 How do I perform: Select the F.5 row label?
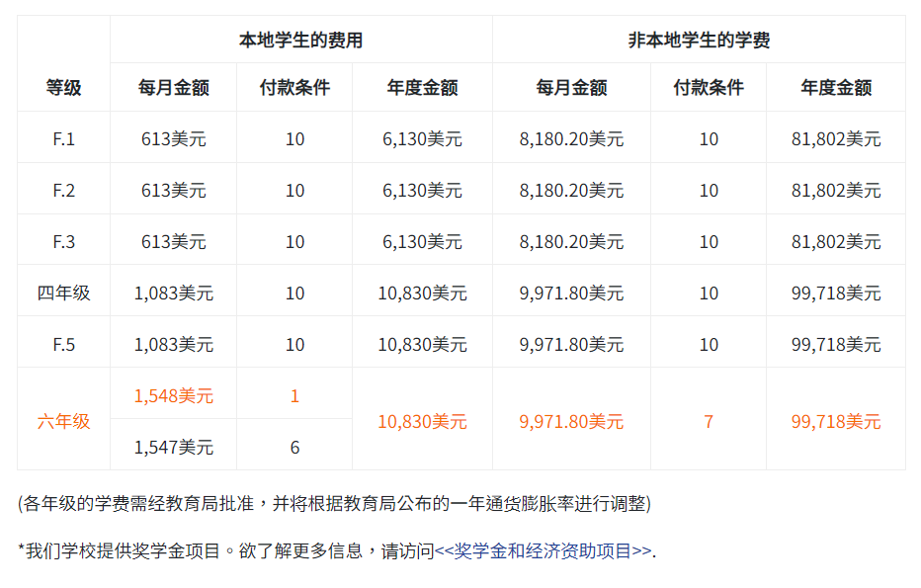63,344
